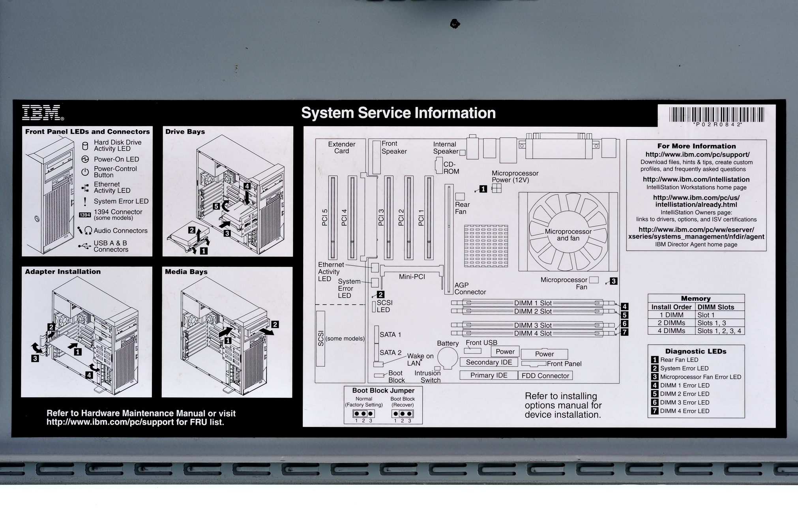
Task: Open the ibm.com/pc/support link
Action: pos(697,155)
